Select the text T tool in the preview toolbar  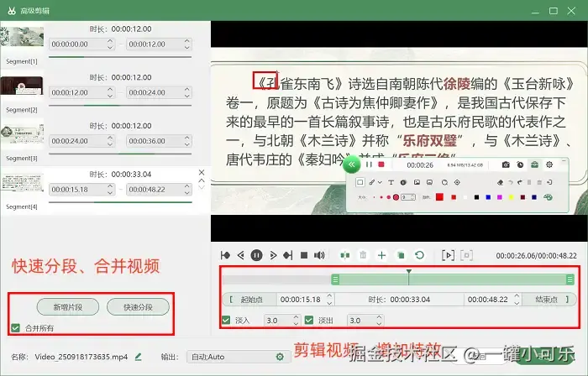pos(391,182)
